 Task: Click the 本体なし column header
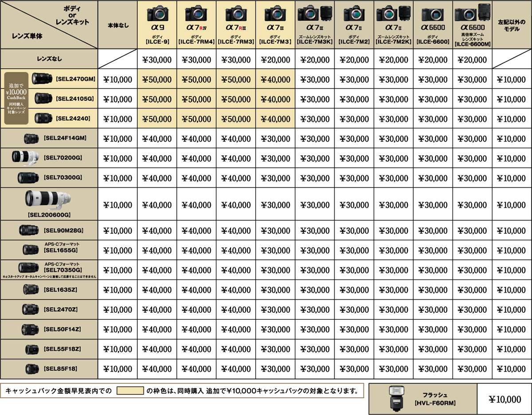point(118,25)
